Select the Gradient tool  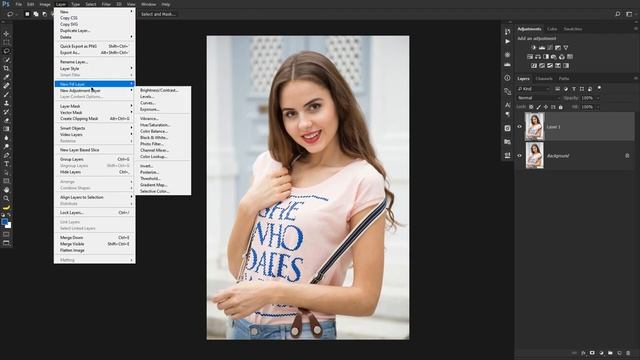point(6,129)
